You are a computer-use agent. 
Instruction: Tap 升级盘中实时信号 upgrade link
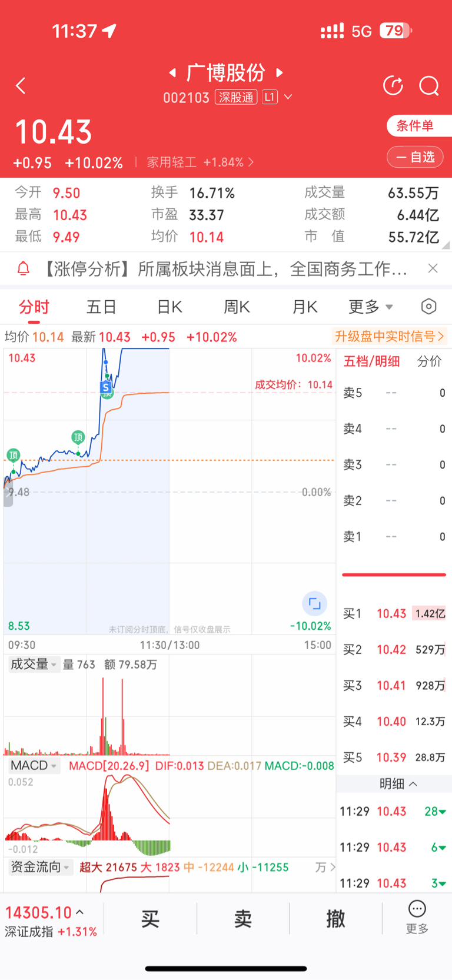pos(389,337)
